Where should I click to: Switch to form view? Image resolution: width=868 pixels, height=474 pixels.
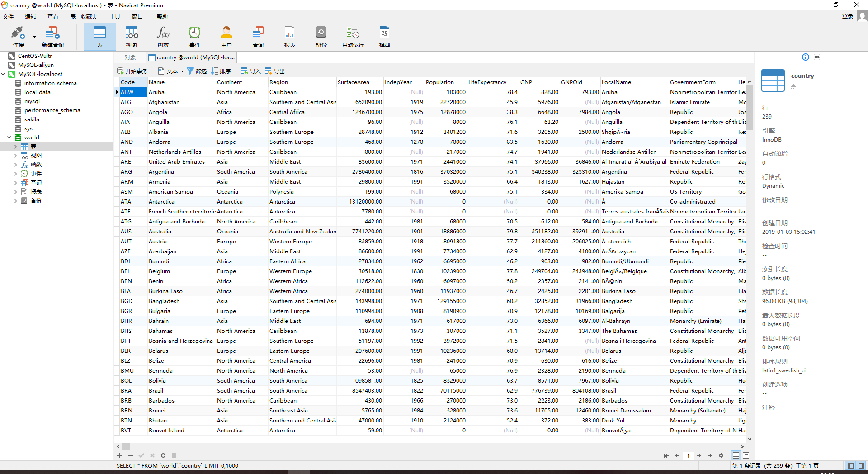[x=746, y=455]
